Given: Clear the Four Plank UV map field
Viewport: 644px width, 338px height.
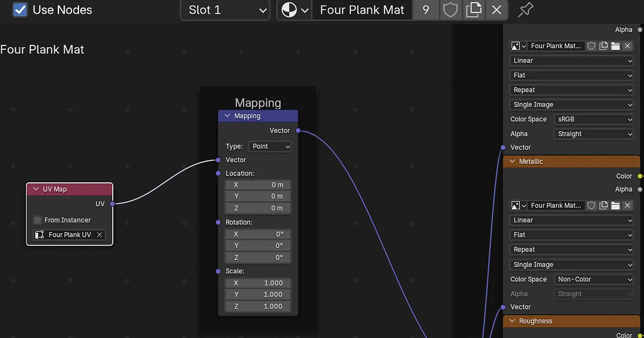Looking at the screenshot, I should [100, 235].
